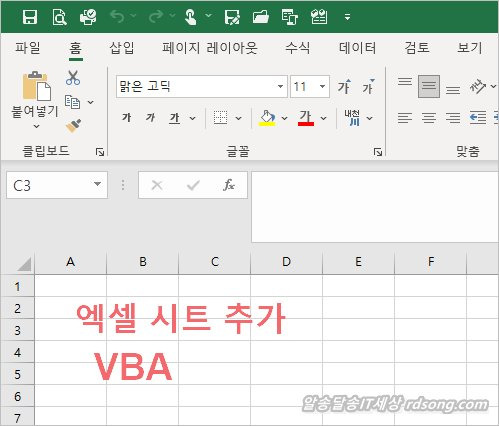The width and height of the screenshot is (499, 426).
Task: Open the Copy options dropdown arrow
Action: point(91,102)
